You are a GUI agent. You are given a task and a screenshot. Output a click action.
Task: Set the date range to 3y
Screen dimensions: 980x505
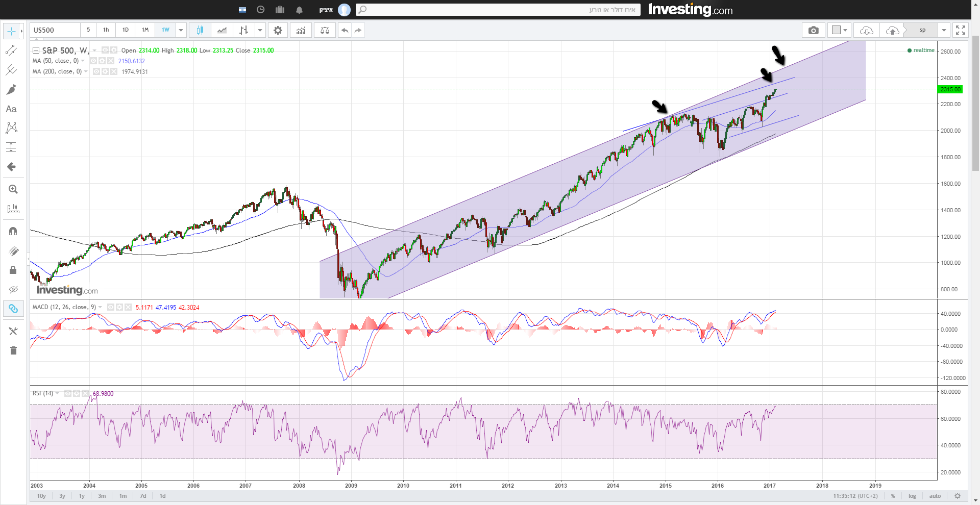click(x=62, y=496)
